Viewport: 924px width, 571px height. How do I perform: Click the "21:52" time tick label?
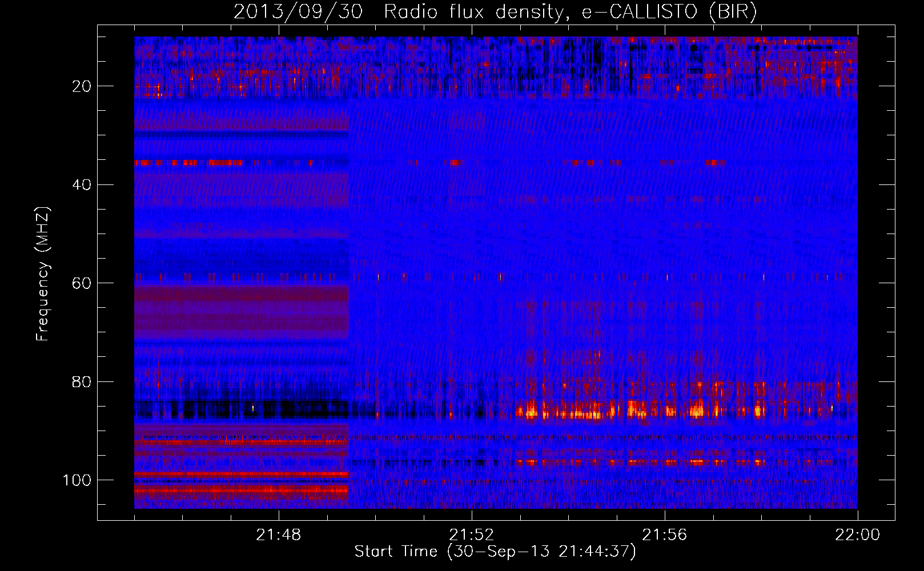[x=472, y=535]
